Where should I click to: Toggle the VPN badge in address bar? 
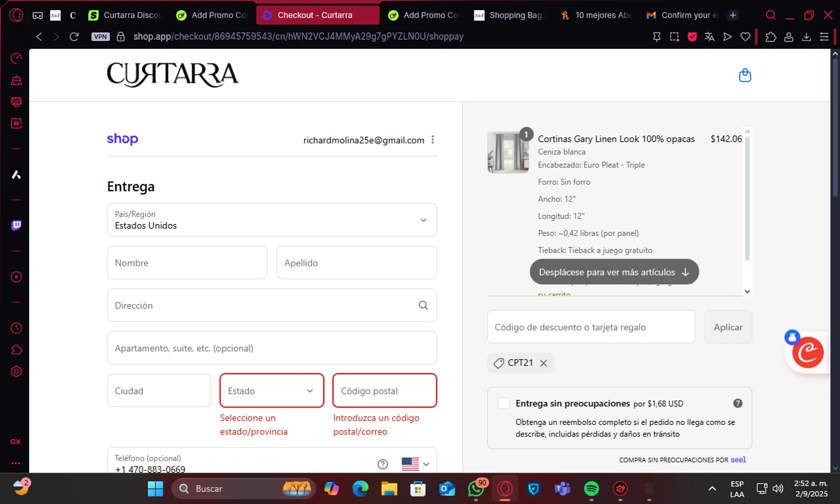pyautogui.click(x=100, y=36)
